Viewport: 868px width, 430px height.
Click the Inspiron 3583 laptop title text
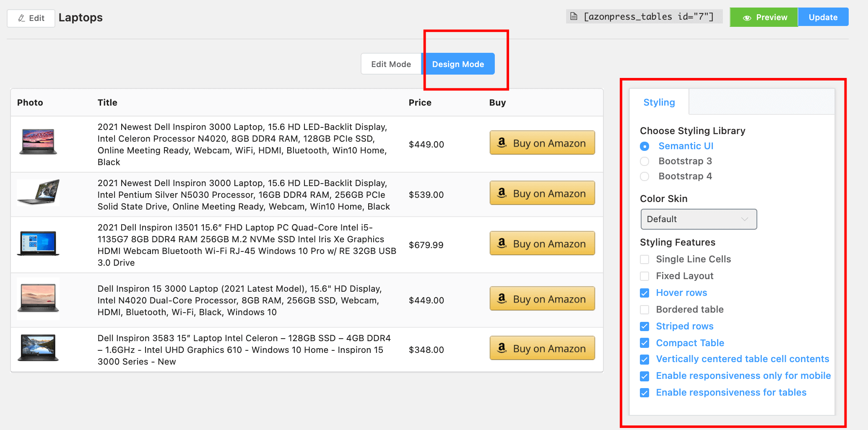(x=244, y=350)
